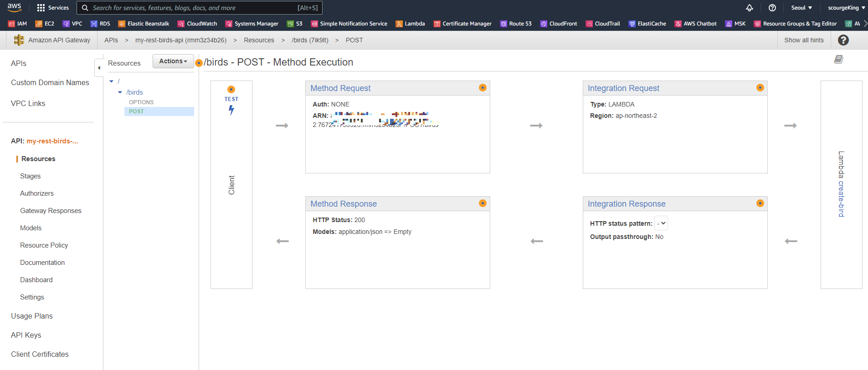
Task: Go to API Keys in sidebar
Action: pos(26,335)
